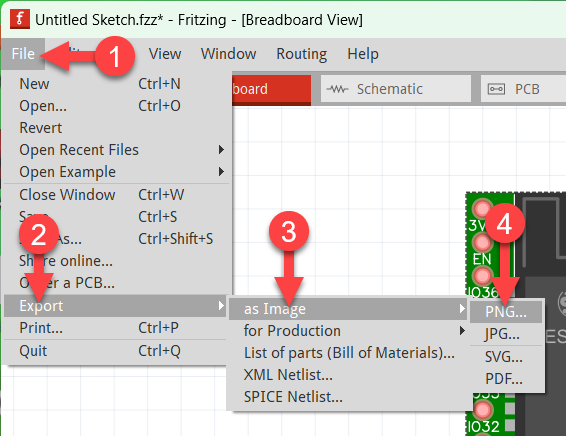
Task: Select Revert in the File menu
Action: [116, 128]
